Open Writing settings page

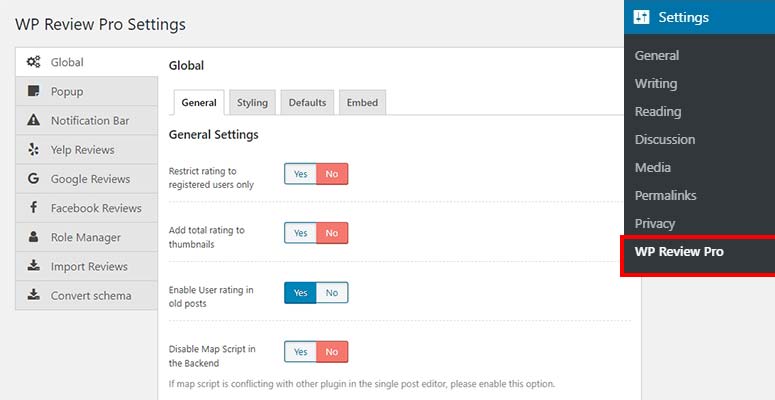[656, 84]
